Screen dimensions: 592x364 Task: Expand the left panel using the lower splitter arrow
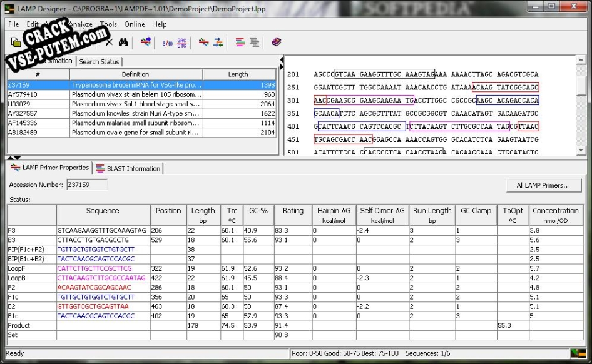pyautogui.click(x=282, y=67)
